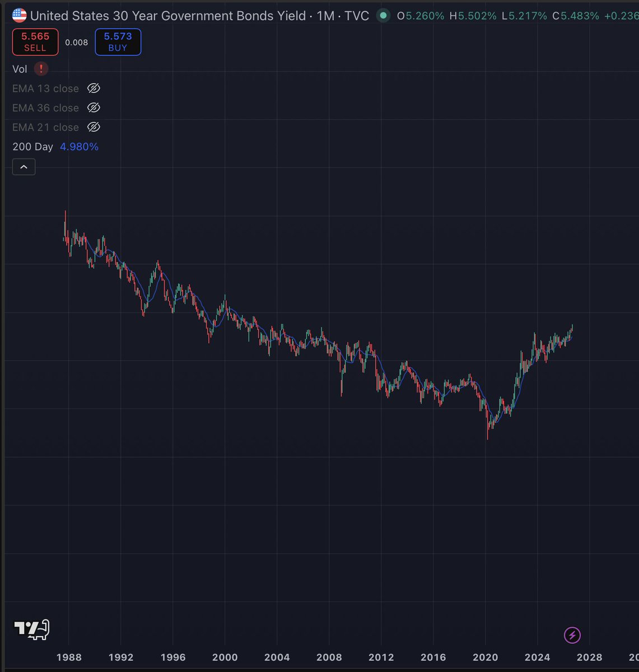639x672 pixels.
Task: Click the 0.008 spread value
Action: [76, 42]
